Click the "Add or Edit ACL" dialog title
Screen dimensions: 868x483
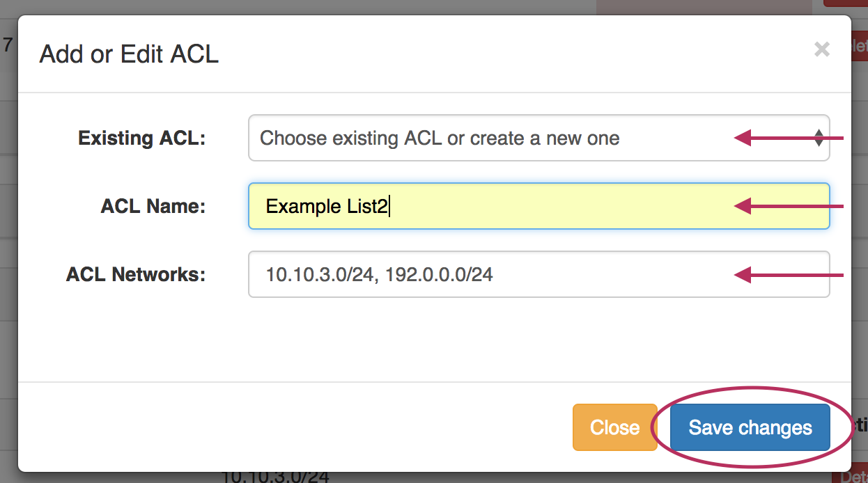pyautogui.click(x=129, y=54)
